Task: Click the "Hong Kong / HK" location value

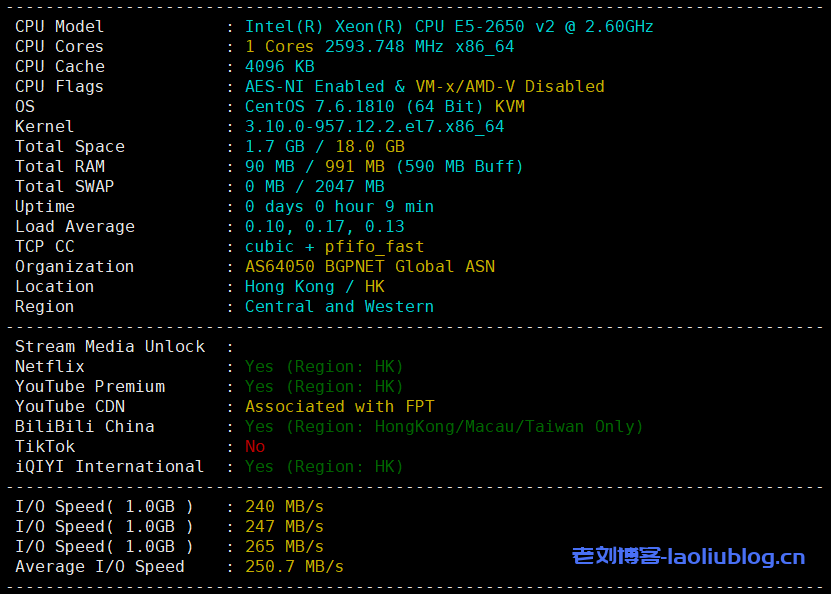Action: [314, 287]
